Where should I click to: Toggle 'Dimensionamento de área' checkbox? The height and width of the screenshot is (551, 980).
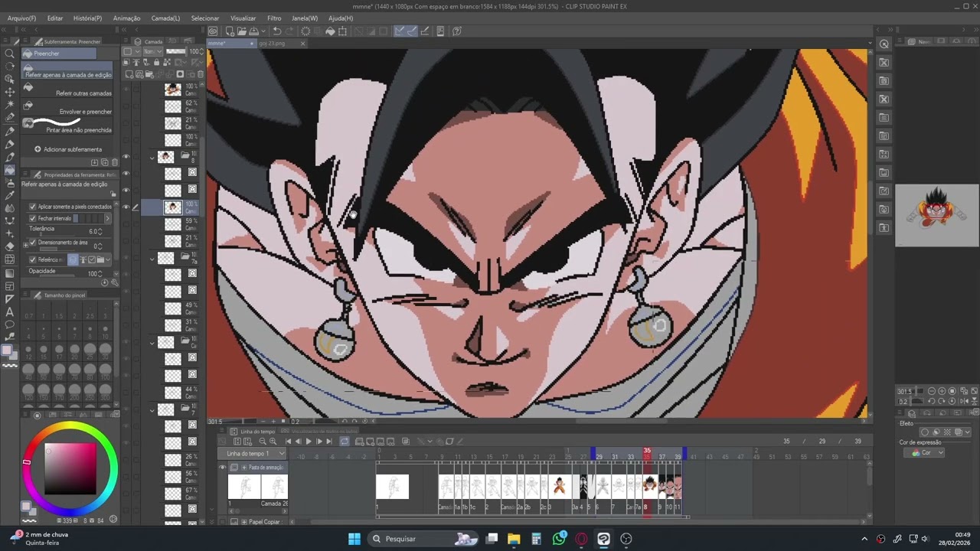point(32,243)
